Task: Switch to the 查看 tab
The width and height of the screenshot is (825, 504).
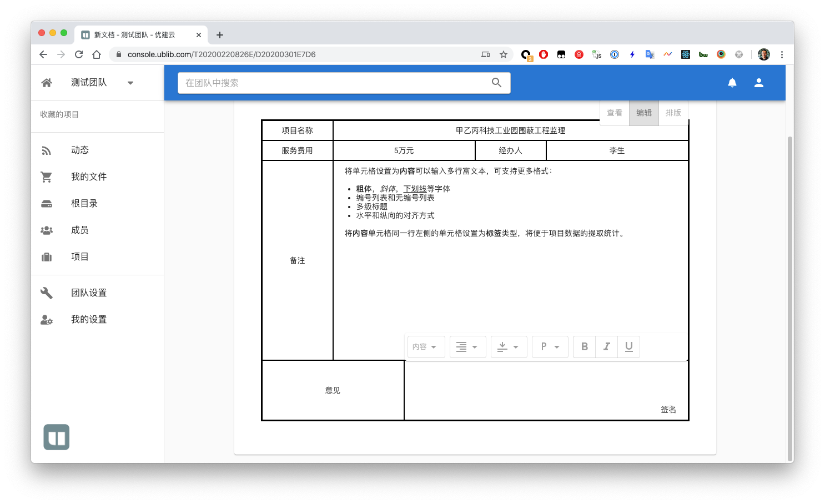Action: click(615, 113)
